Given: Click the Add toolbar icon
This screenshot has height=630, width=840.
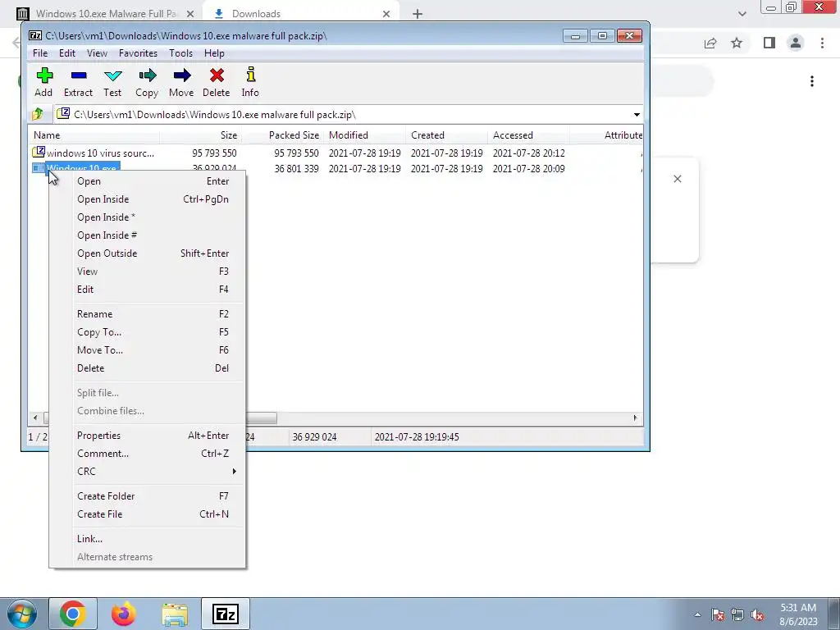Looking at the screenshot, I should pyautogui.click(x=44, y=82).
